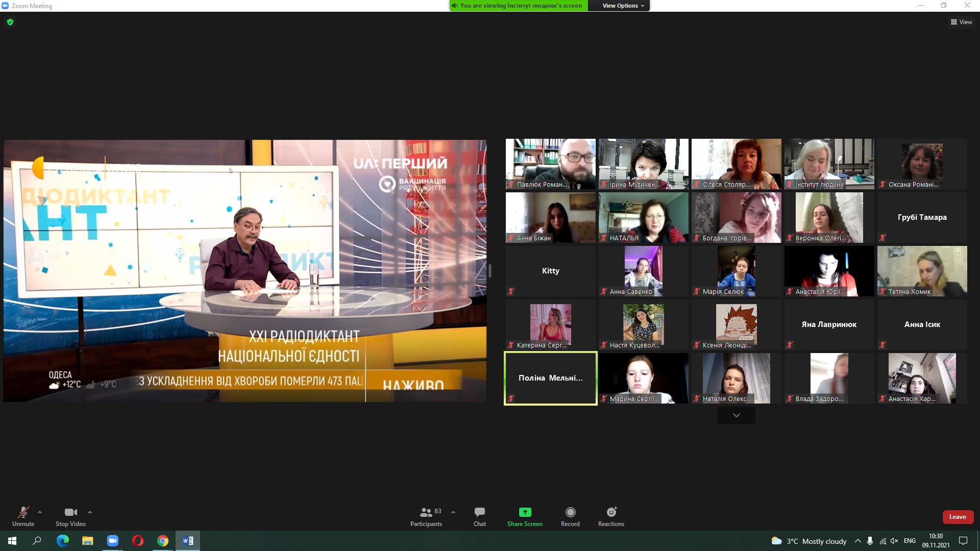
Task: Expand audio options arrow beside Unmute
Action: 40,512
